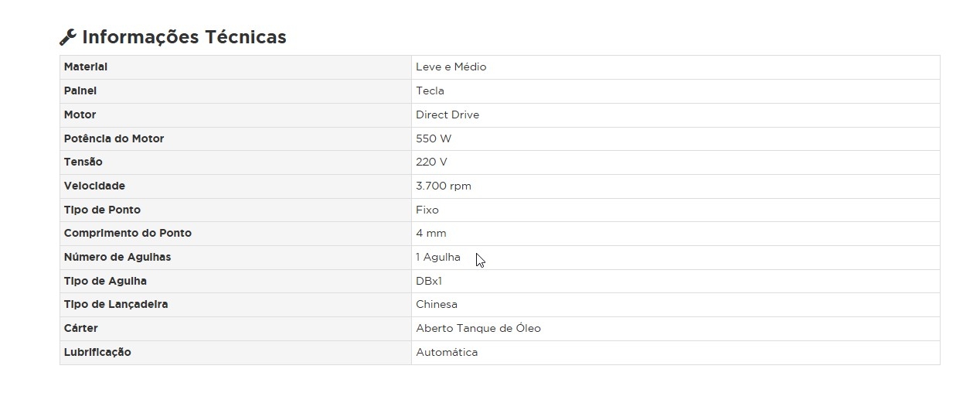
Task: Select the Tipo de Ponto label
Action: [102, 210]
